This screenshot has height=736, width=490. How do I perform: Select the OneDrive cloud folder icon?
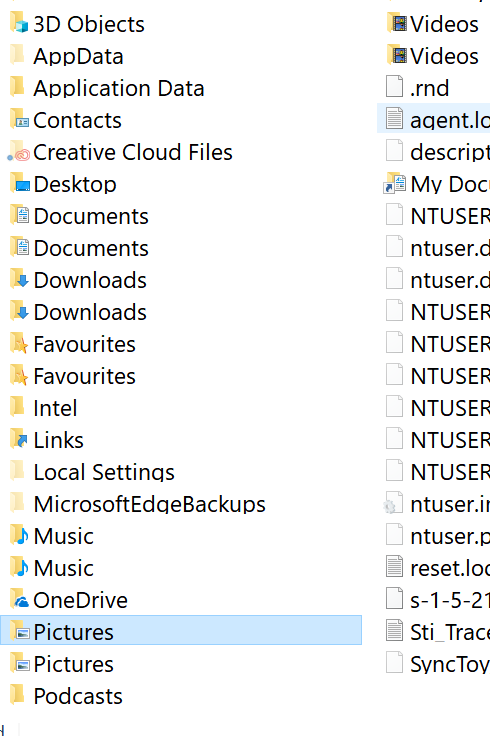pos(19,599)
